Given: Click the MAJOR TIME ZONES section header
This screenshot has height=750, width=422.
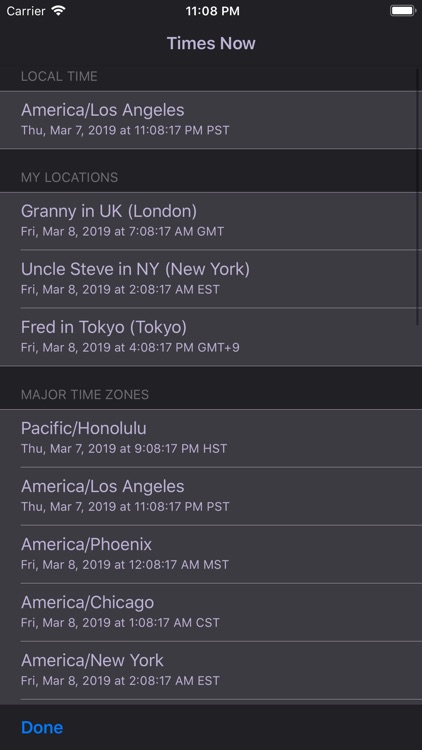Looking at the screenshot, I should point(85,395).
